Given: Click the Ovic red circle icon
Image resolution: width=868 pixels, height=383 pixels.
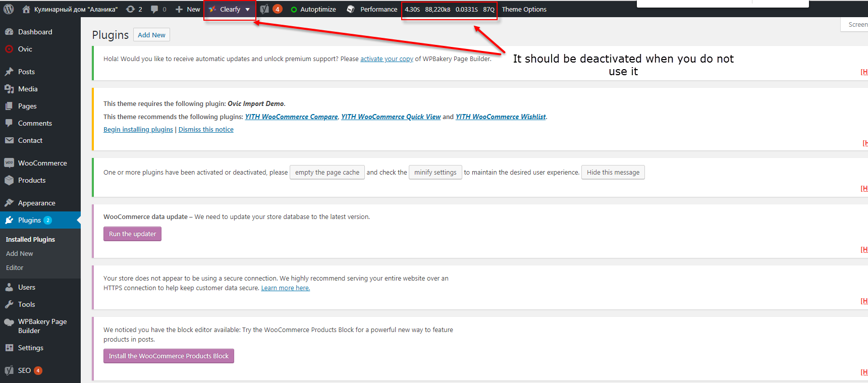Looking at the screenshot, I should click(x=9, y=49).
